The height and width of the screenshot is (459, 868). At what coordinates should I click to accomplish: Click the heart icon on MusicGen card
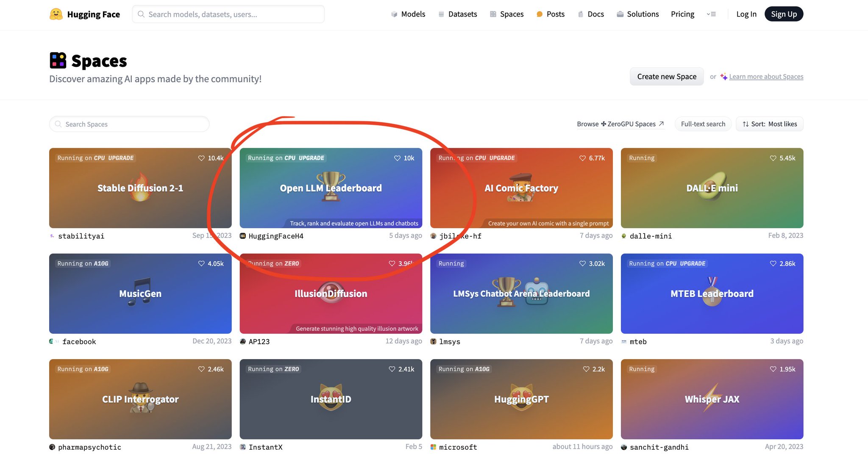coord(201,263)
